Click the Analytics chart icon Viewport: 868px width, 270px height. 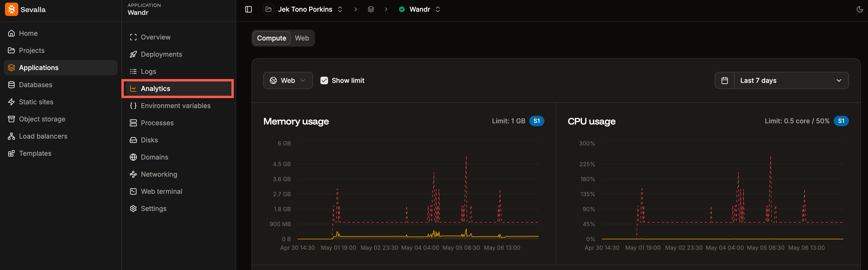coord(133,89)
